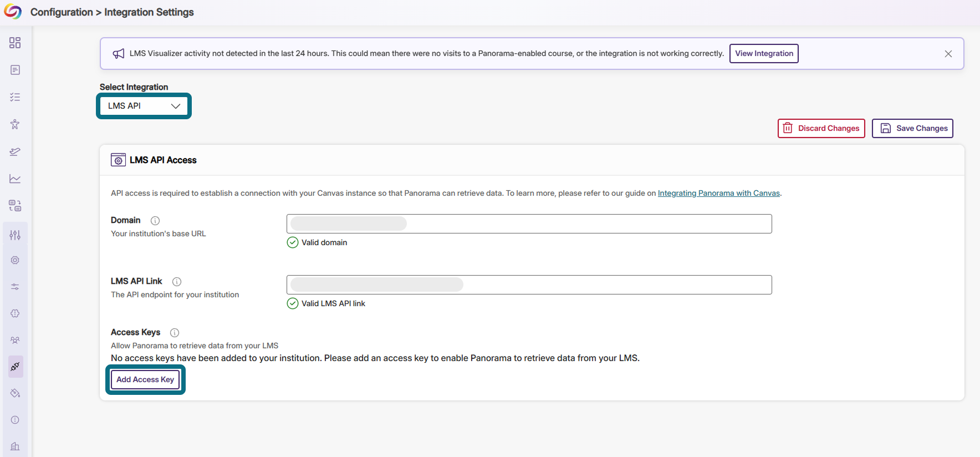The image size is (980, 457).
Task: Click the 'LMS API Access' heading
Action: coord(163,160)
